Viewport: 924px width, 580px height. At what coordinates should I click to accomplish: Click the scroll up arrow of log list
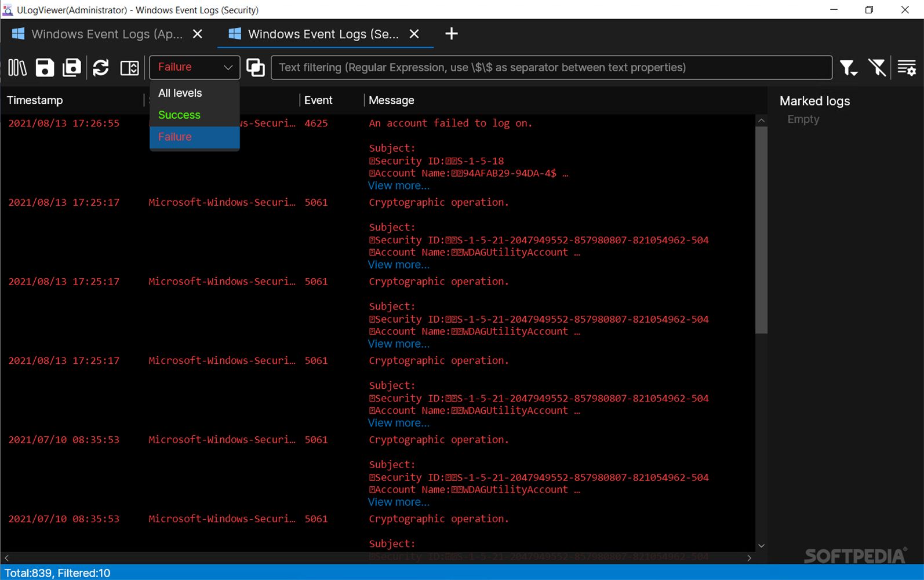762,121
